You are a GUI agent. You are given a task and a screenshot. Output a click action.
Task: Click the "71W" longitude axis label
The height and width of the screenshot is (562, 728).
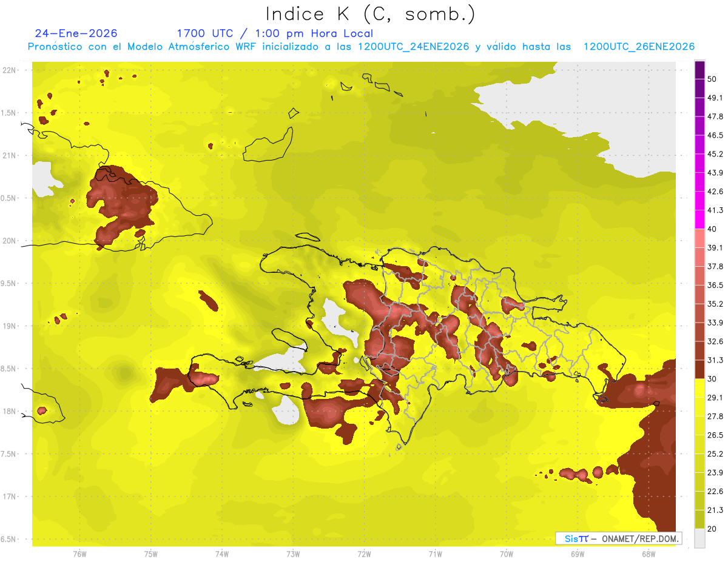(435, 554)
